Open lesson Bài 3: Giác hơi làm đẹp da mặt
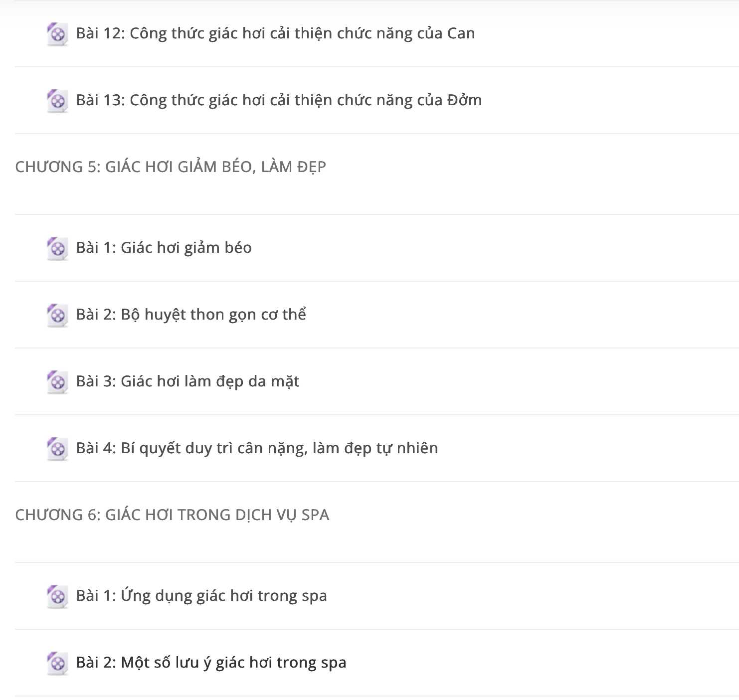The height and width of the screenshot is (700, 739). tap(187, 381)
